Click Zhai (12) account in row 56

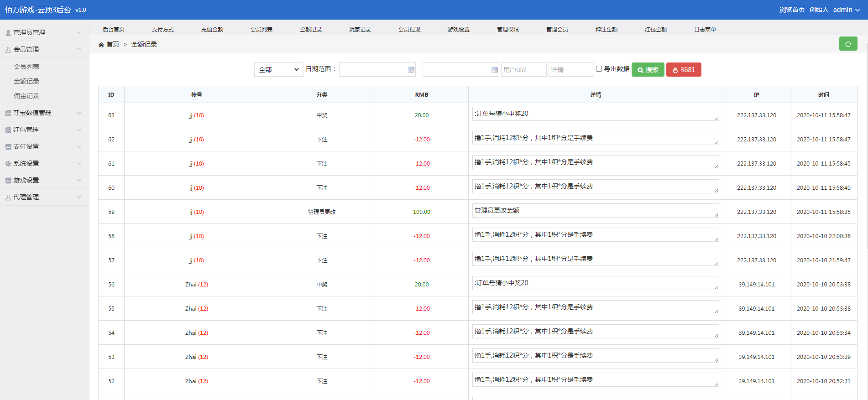click(197, 285)
